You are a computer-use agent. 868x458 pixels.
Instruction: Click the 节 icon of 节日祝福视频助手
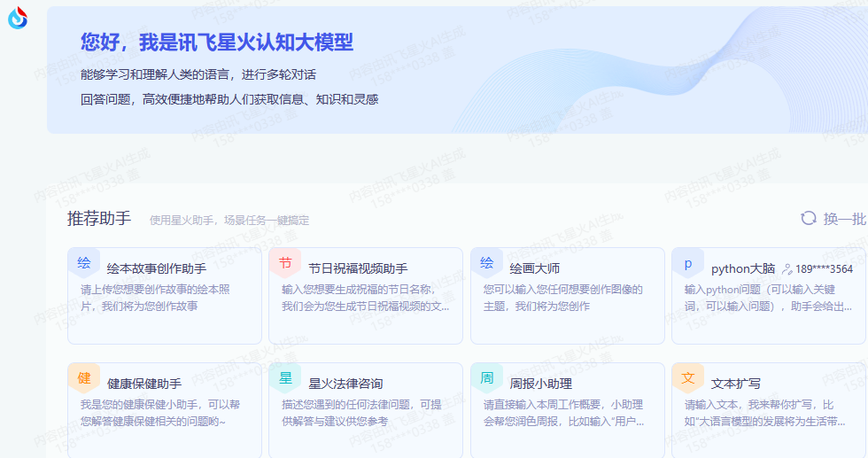pos(285,263)
